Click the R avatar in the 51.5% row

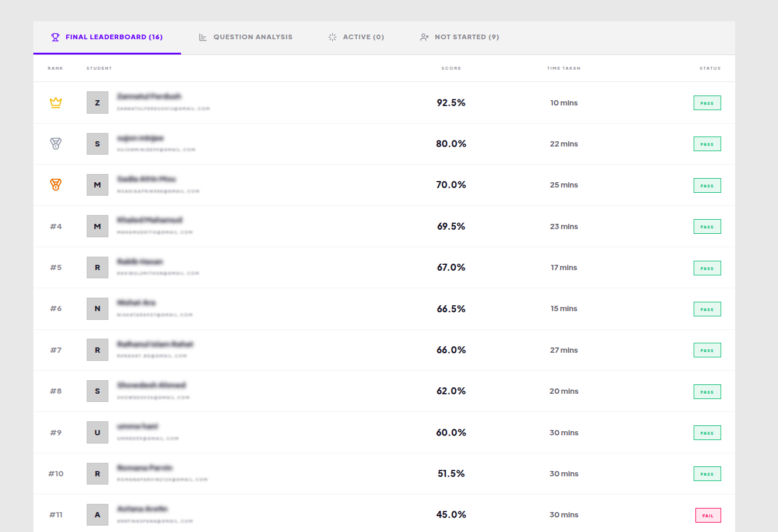97,473
